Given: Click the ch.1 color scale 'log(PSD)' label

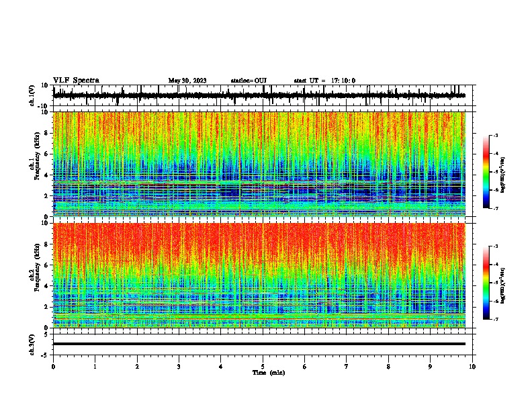Looking at the screenshot, I should click(x=503, y=175).
